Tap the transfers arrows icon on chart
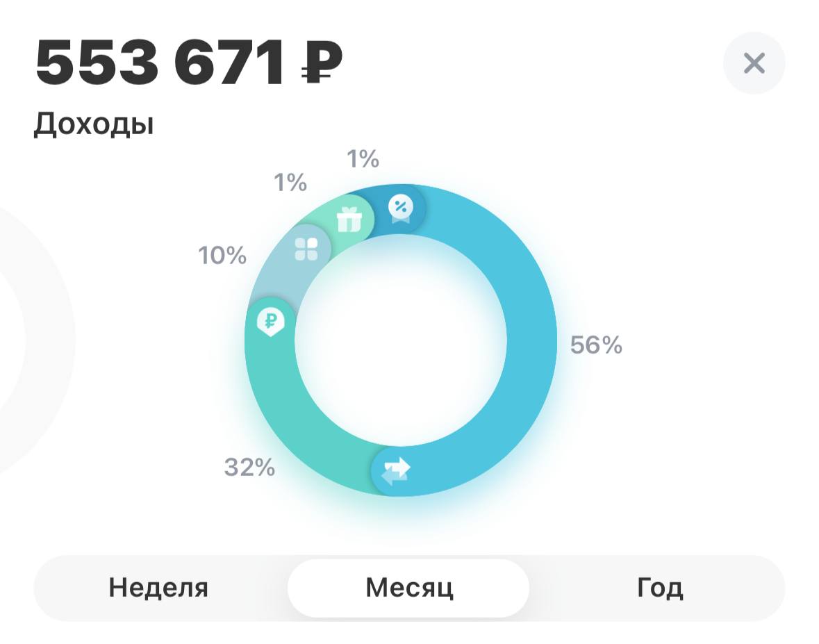 tap(396, 470)
